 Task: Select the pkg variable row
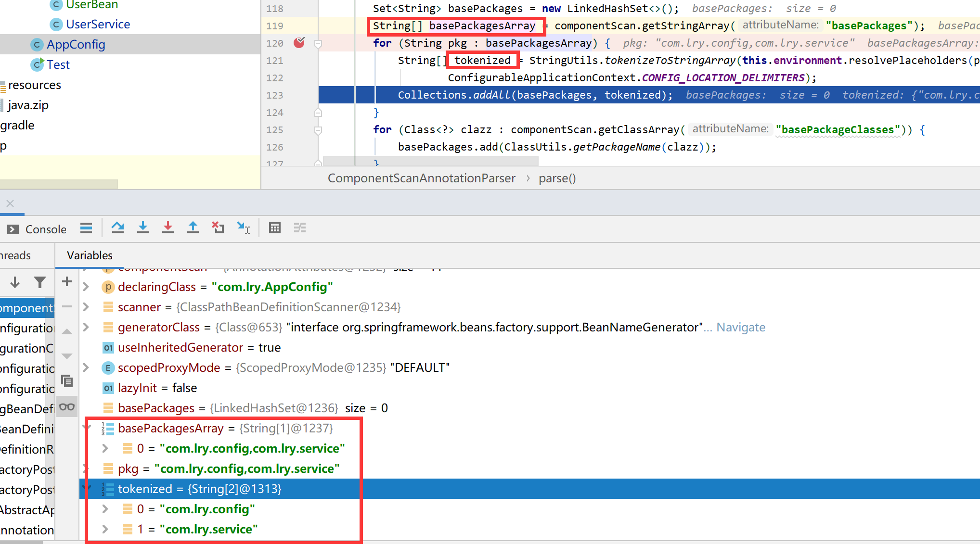pos(529,468)
